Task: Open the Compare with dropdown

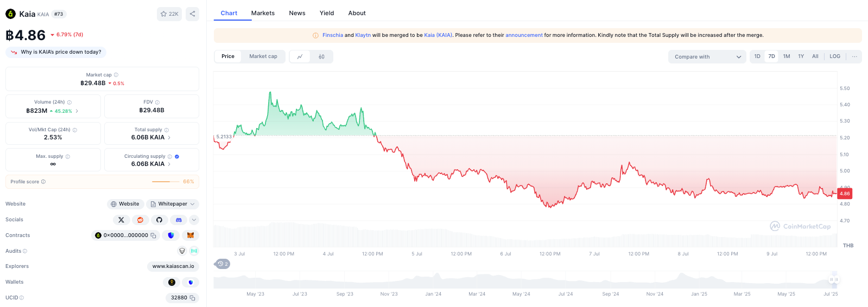Action: click(707, 57)
